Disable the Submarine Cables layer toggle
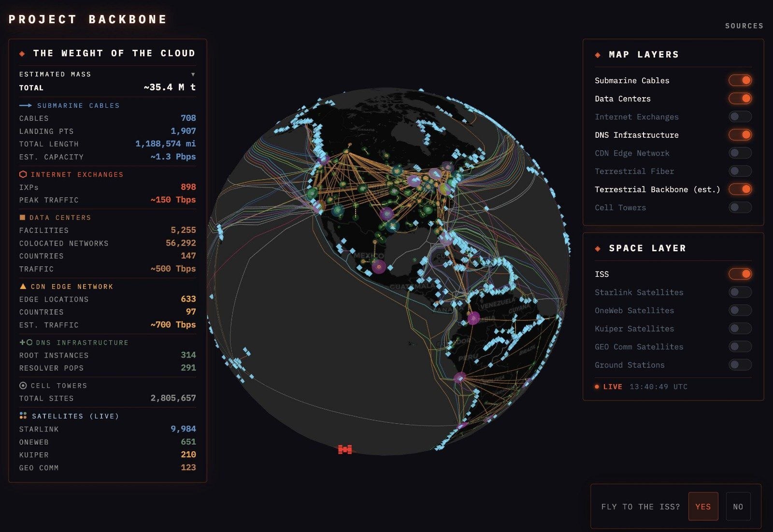 point(740,80)
